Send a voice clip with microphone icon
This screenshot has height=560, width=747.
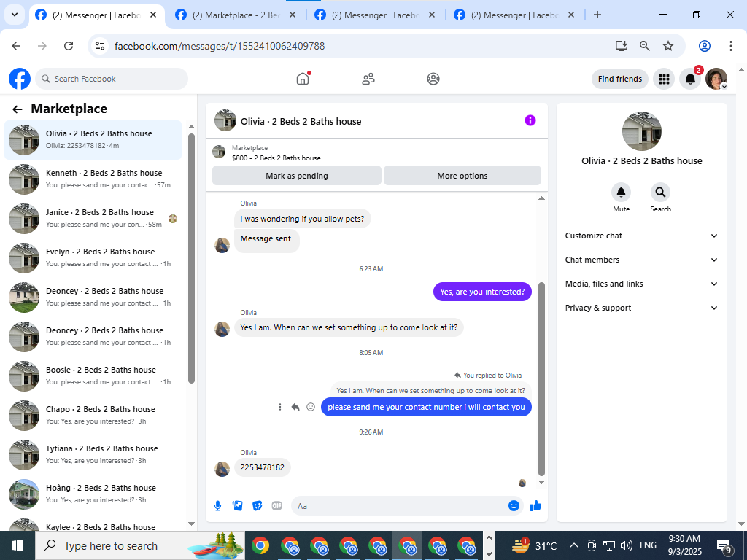(x=217, y=506)
